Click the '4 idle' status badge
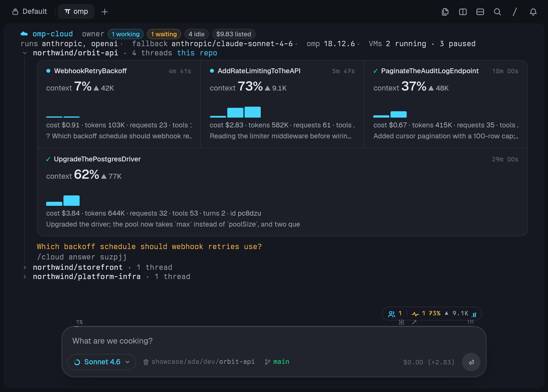Screen dimensions: 548x392 tap(197, 34)
